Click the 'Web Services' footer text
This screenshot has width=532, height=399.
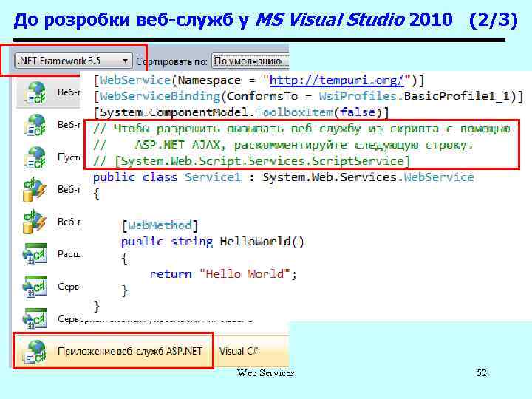[x=266, y=373]
